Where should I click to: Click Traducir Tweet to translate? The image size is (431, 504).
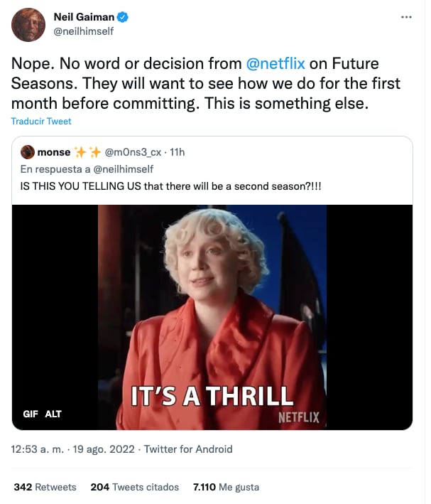tap(41, 122)
